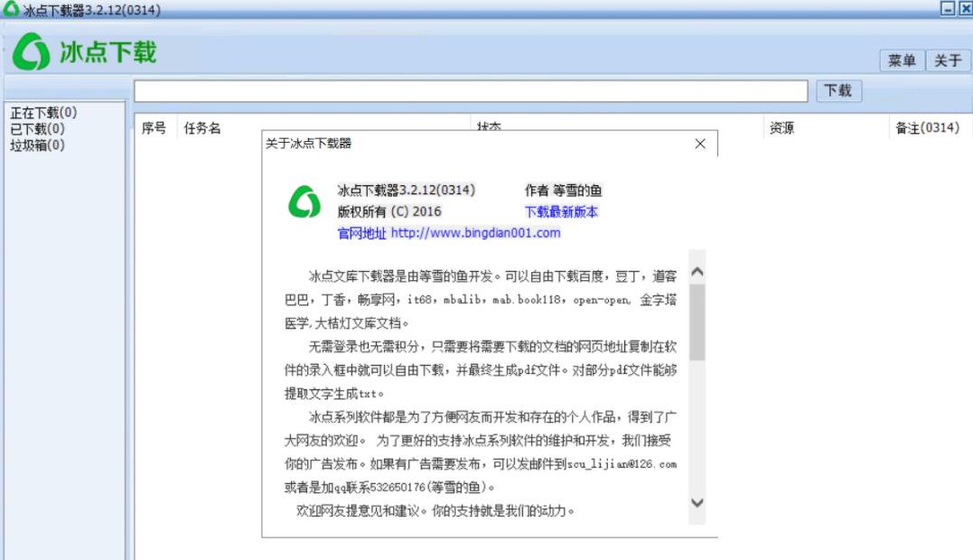This screenshot has height=560, width=973.
Task: Click the small app icon in title bar
Action: coord(11,9)
